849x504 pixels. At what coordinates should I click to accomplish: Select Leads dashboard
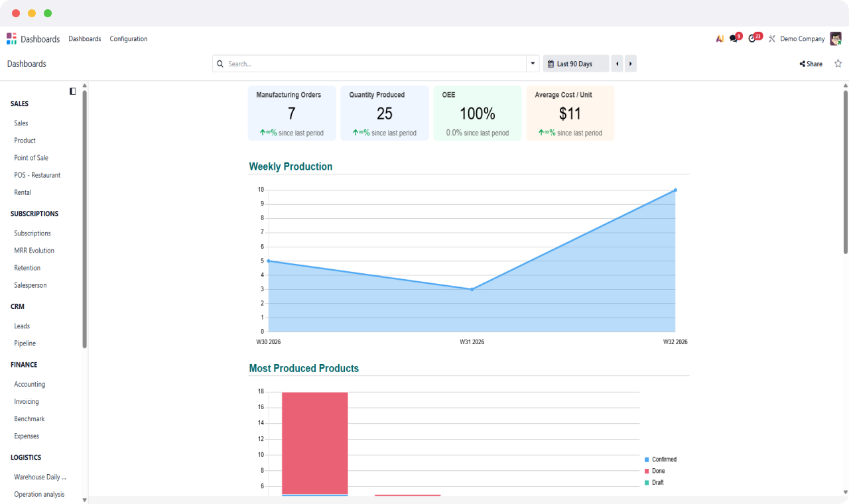coord(22,326)
